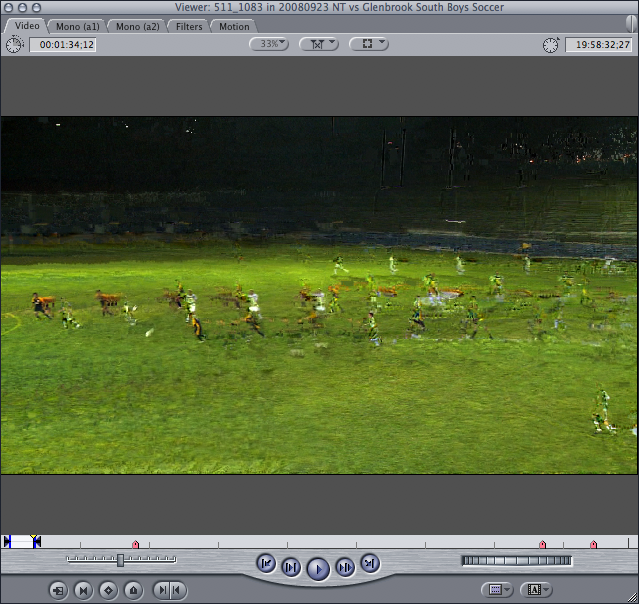Set the Mark In point button
Viewport: 639px width, 604px height.
(160, 590)
